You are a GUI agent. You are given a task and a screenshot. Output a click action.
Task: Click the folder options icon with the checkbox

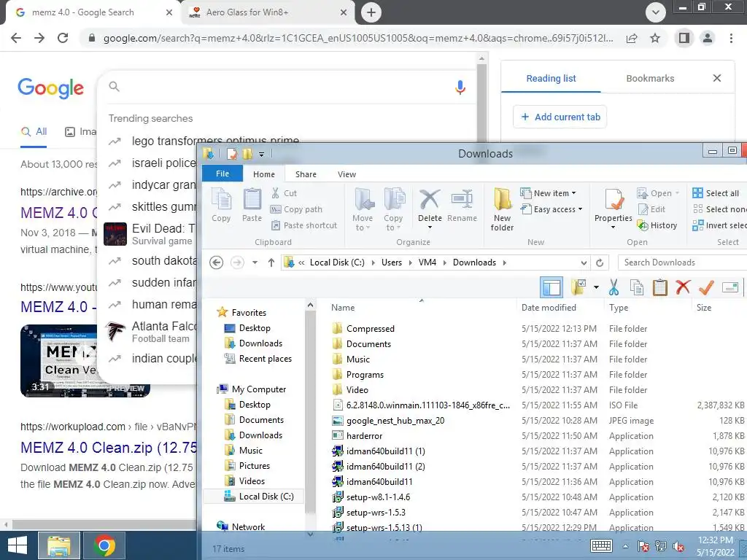pos(578,287)
